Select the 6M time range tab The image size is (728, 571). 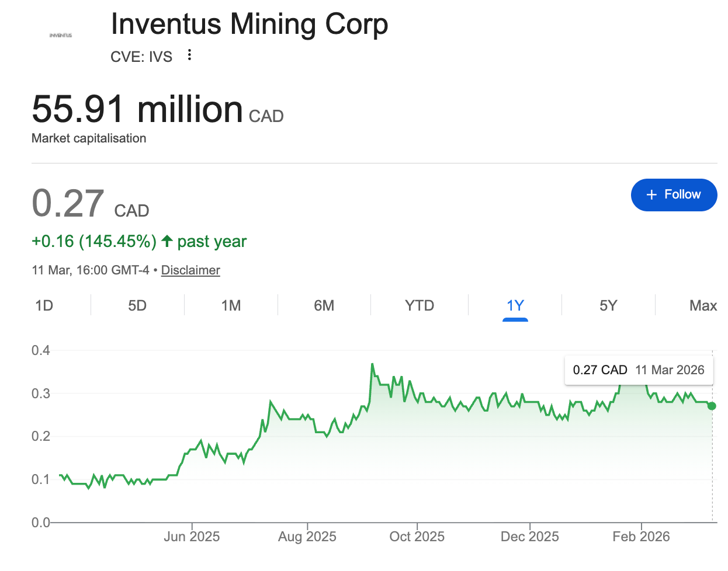[324, 305]
